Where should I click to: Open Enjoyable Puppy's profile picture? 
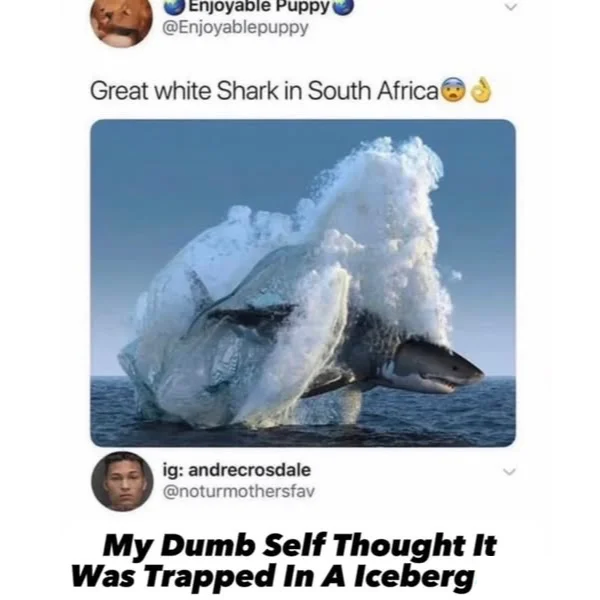121,19
